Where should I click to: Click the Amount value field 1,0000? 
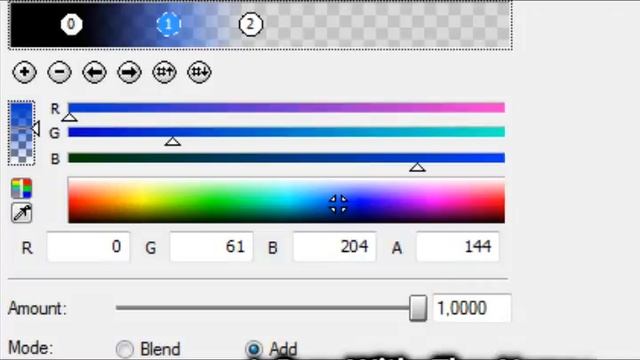[x=471, y=308]
